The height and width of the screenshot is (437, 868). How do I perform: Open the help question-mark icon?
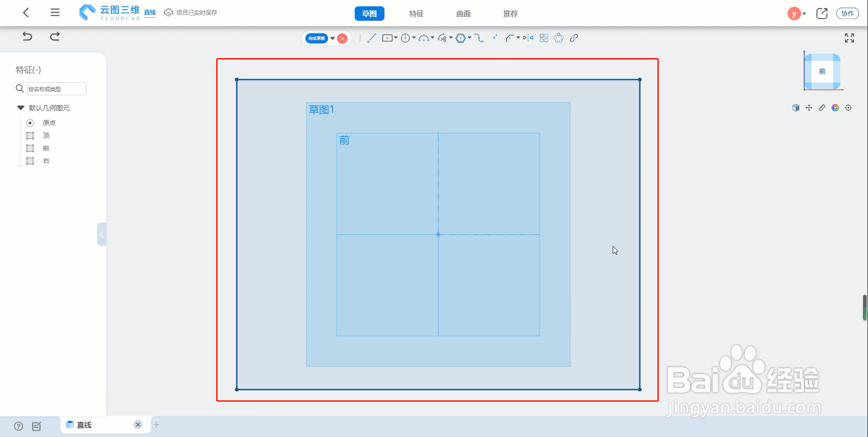(19, 426)
